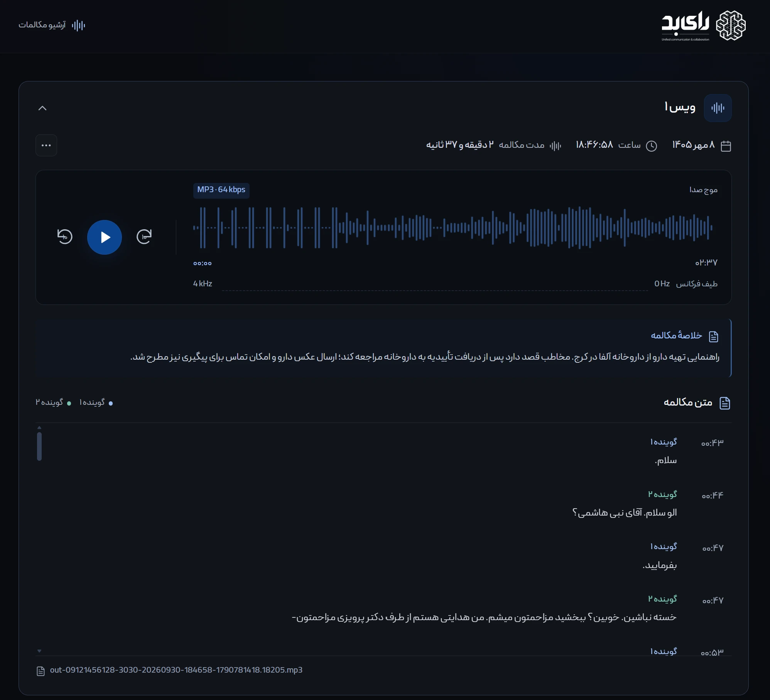Open the three-dots more options menu
The height and width of the screenshot is (700, 770).
[46, 145]
